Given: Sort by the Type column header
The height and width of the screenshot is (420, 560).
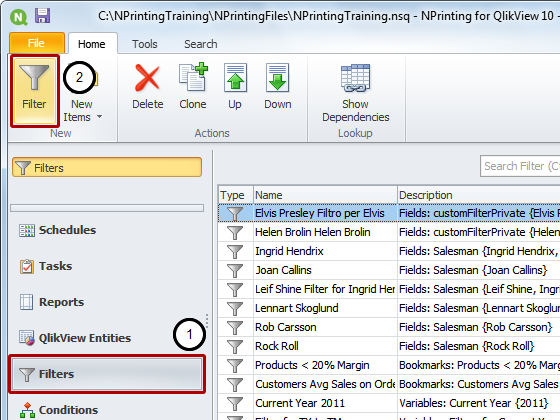Looking at the screenshot, I should tap(235, 195).
